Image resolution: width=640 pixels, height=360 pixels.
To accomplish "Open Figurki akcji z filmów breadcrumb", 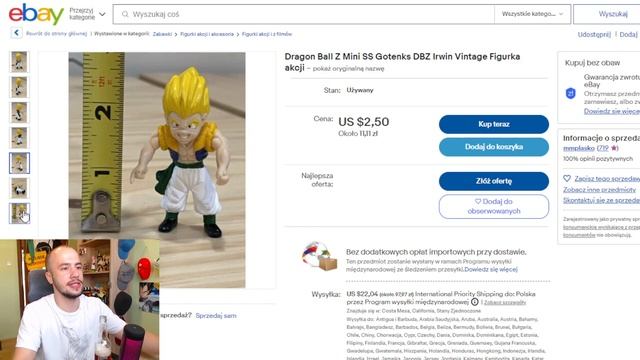I will (x=267, y=34).
